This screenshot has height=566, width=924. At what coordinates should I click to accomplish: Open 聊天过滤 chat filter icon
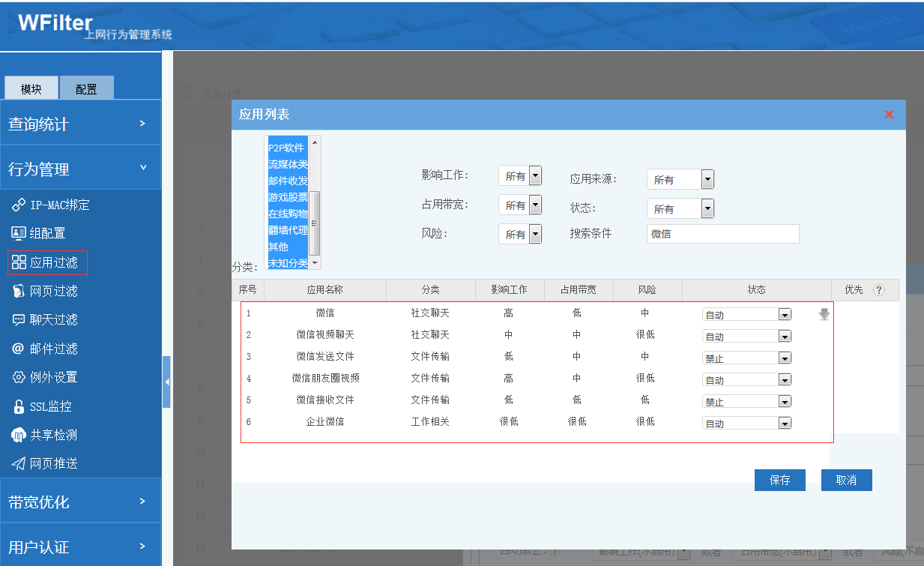pos(19,319)
